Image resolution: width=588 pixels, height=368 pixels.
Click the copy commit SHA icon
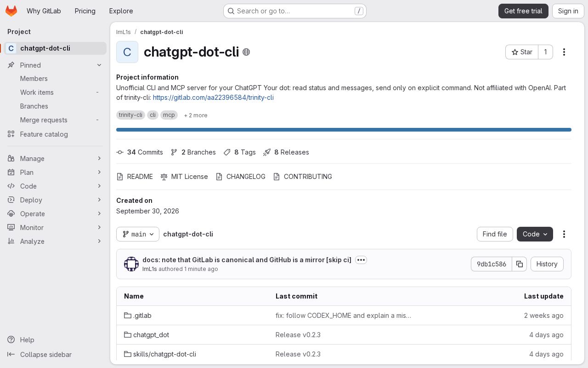coord(520,264)
